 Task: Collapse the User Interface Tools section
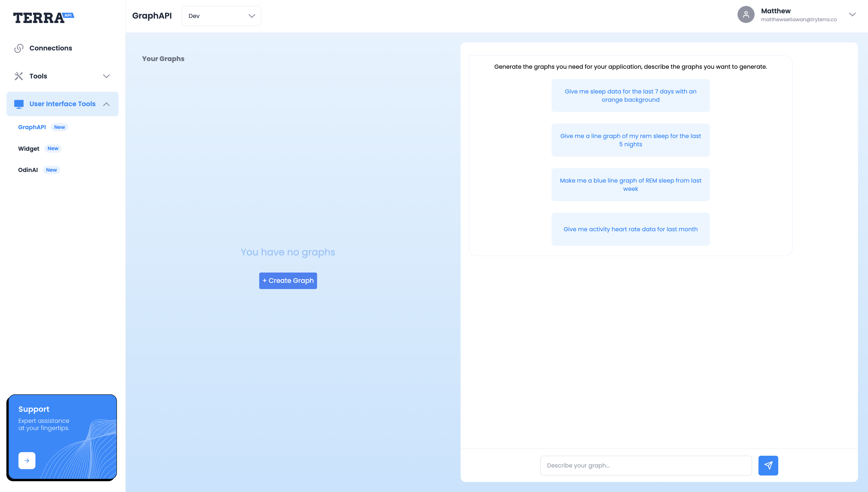pos(106,104)
